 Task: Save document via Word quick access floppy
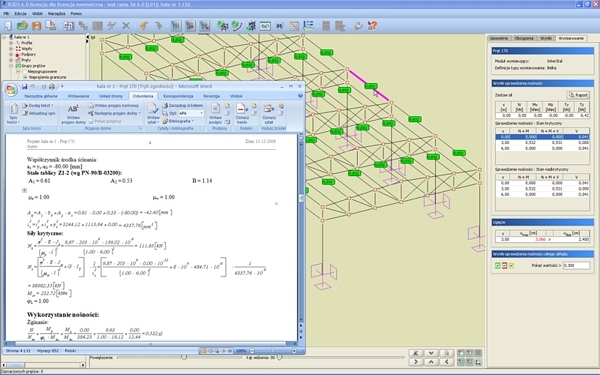[24, 86]
